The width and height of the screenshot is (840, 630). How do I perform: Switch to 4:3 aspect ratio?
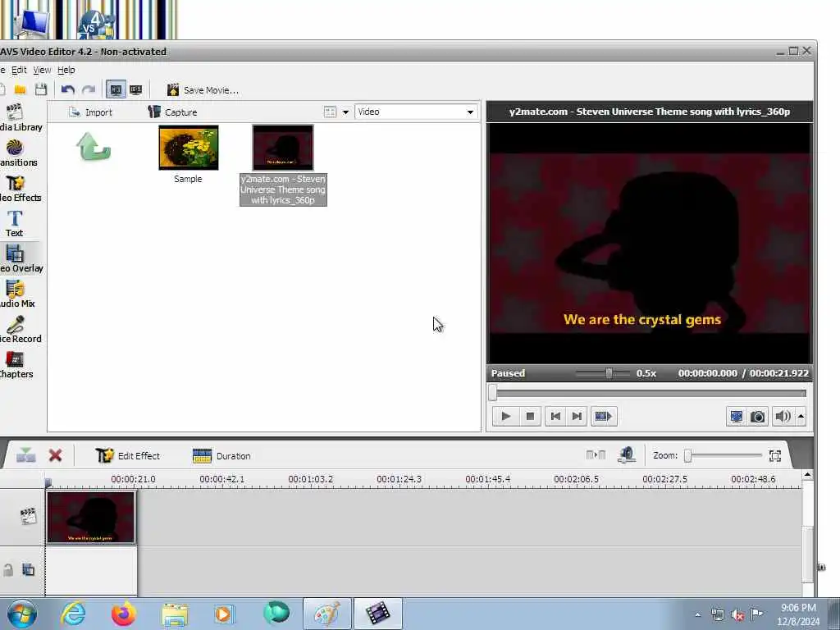pyautogui.click(x=116, y=89)
